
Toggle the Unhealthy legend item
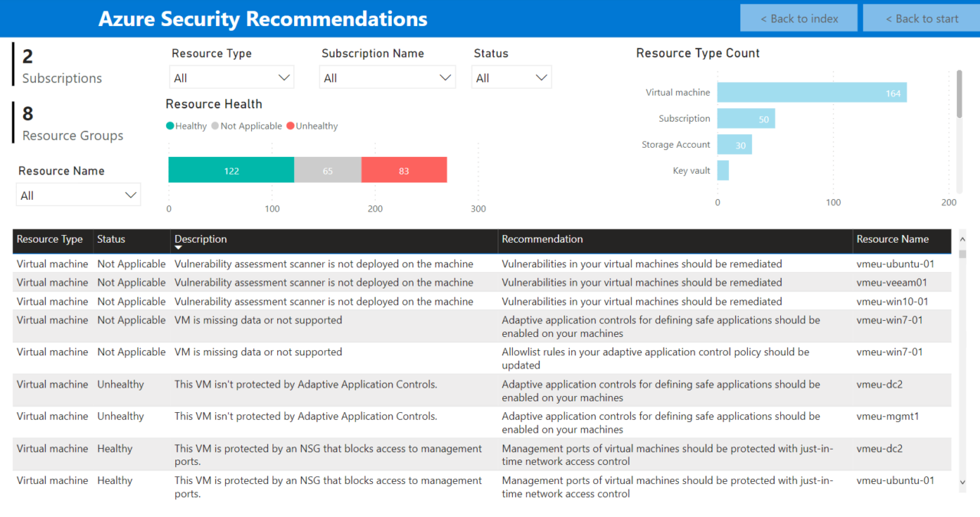pos(312,126)
